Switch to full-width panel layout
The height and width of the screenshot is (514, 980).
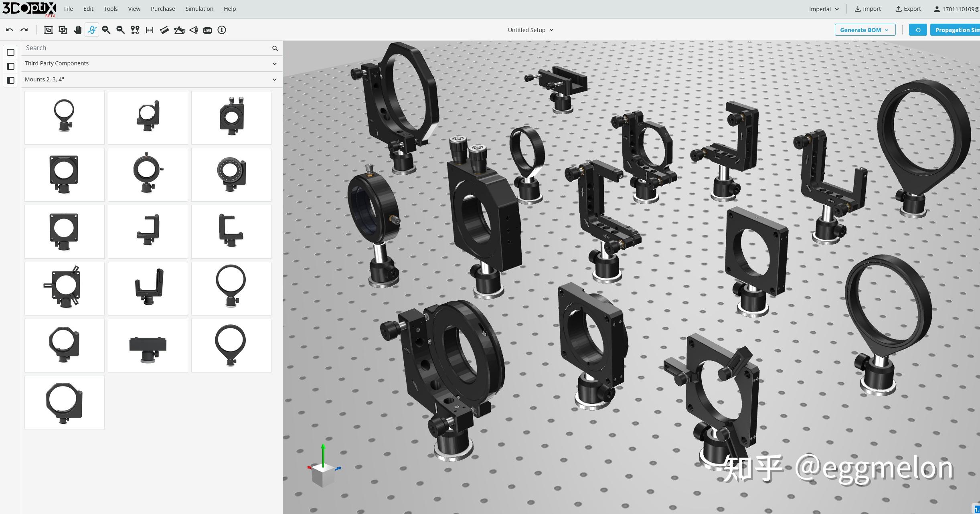(11, 52)
